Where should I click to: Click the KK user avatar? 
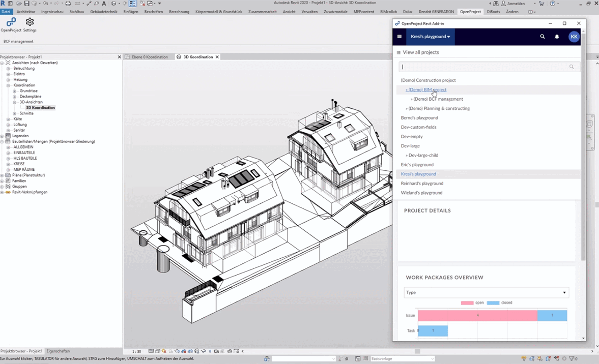point(574,37)
